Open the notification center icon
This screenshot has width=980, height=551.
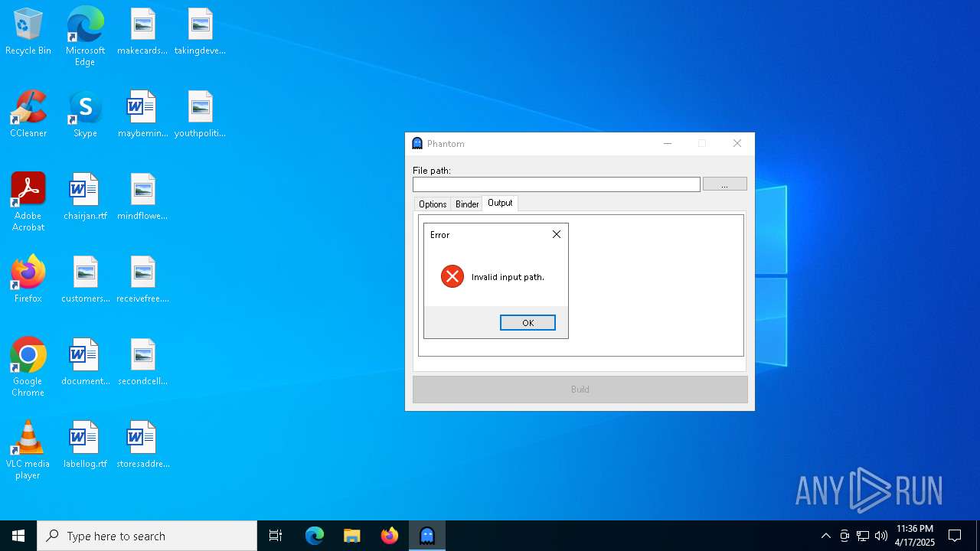pos(955,536)
